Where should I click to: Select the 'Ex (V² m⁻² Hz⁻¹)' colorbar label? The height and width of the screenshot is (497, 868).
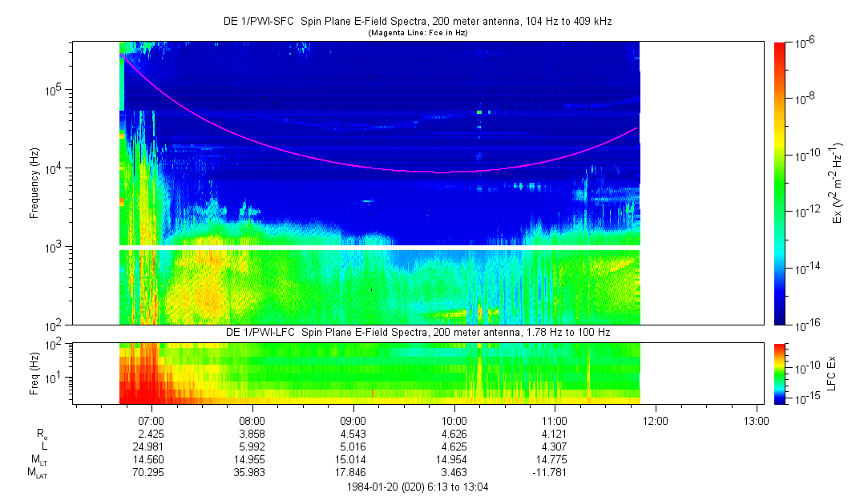coord(837,184)
